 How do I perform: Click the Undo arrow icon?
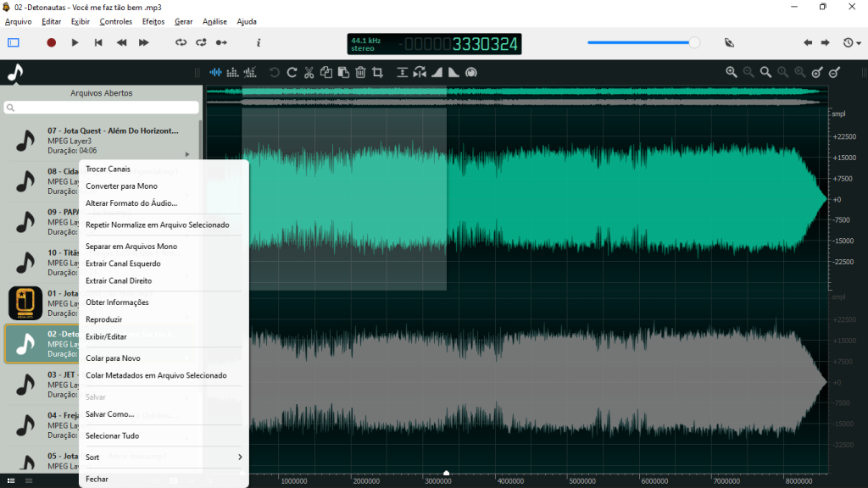click(274, 73)
